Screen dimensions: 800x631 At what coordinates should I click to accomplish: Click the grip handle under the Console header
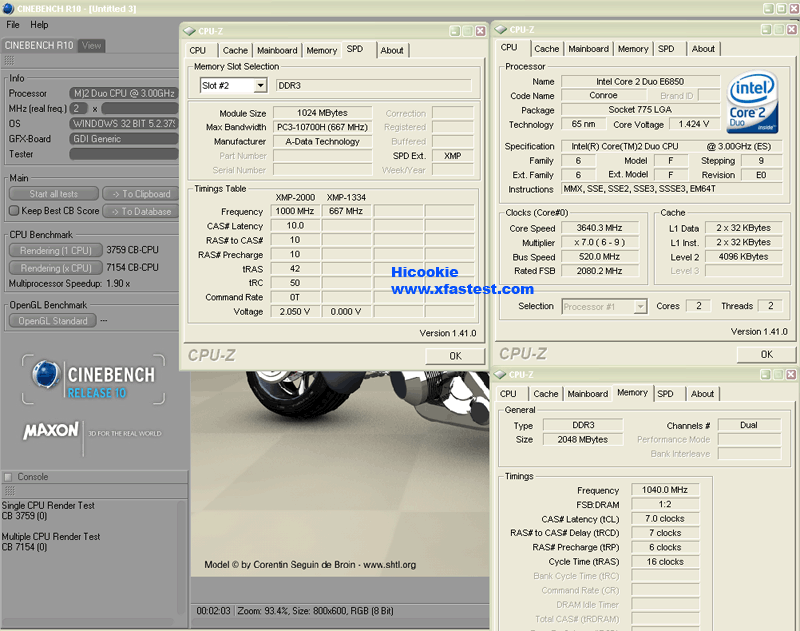pyautogui.click(x=10, y=491)
